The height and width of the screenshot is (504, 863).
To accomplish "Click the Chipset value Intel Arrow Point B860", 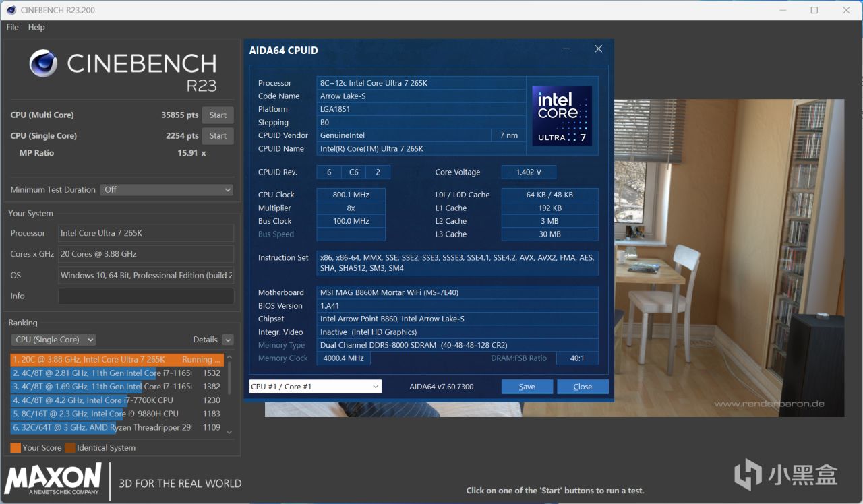I will point(457,319).
